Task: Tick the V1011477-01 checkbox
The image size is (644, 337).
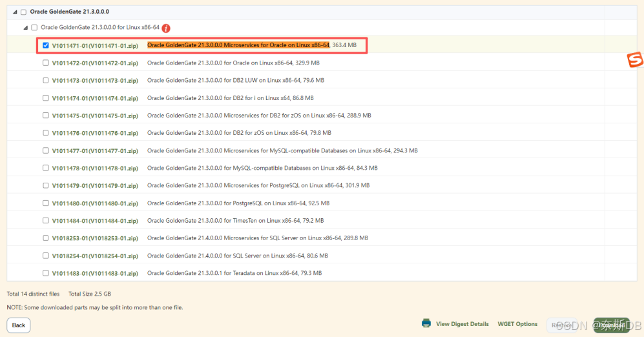Action: tap(46, 150)
